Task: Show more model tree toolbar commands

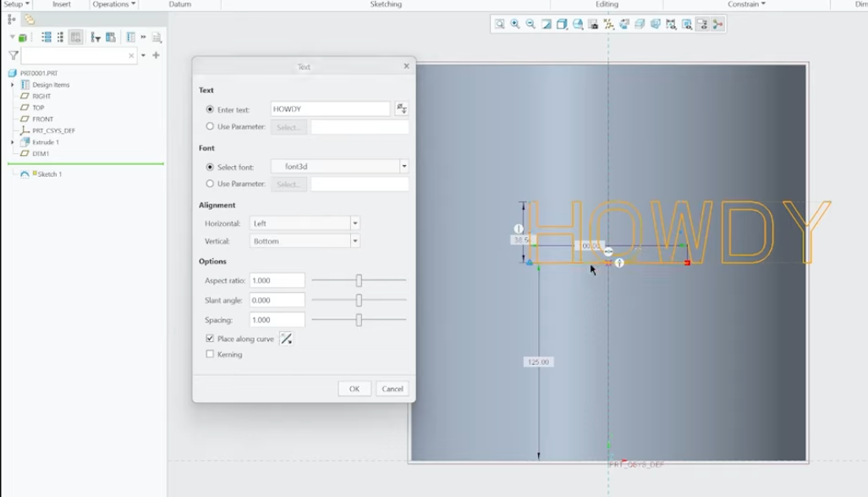Action: pos(143,37)
